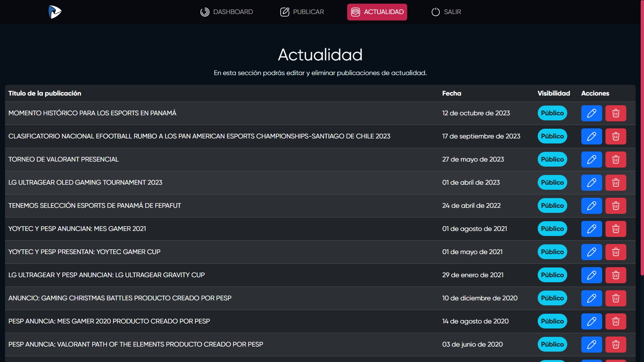
Task: Edit the Torneo de Valorant Presencial post
Action: coord(592,160)
